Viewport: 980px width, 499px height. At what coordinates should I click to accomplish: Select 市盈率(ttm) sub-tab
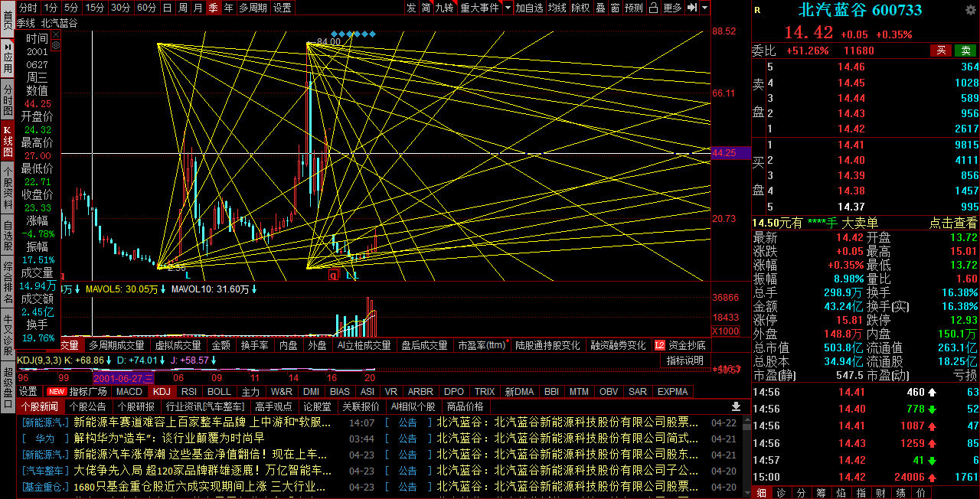tap(482, 346)
